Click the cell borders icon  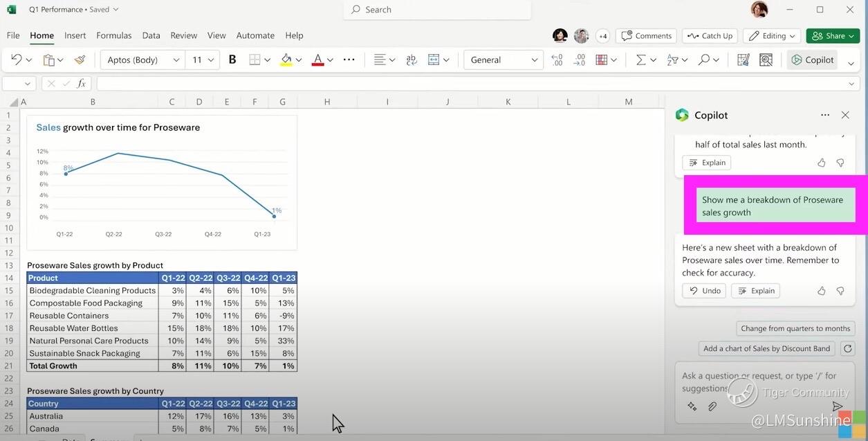pyautogui.click(x=255, y=60)
